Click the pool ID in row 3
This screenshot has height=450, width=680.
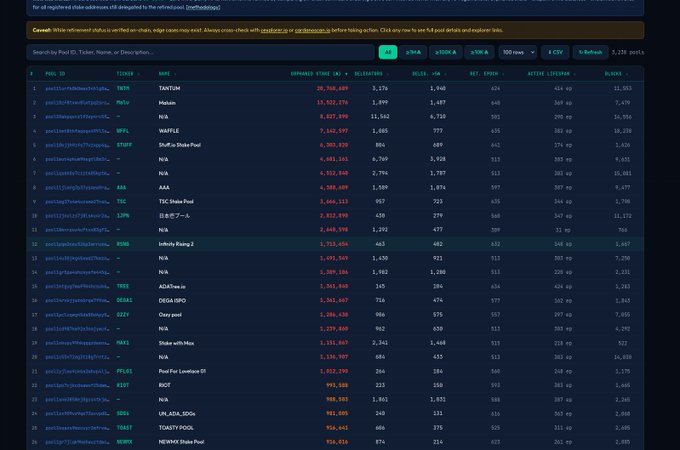pyautogui.click(x=77, y=117)
